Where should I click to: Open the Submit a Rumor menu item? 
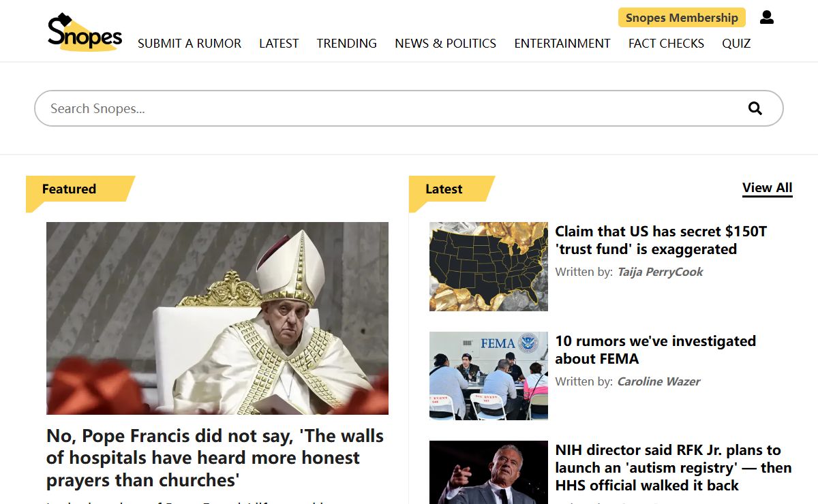[190, 44]
